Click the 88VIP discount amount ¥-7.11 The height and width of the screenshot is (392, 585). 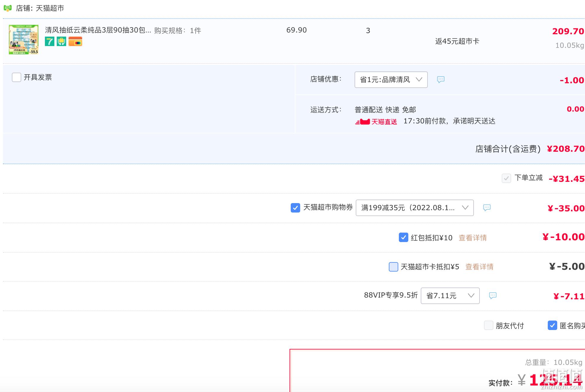[569, 296]
